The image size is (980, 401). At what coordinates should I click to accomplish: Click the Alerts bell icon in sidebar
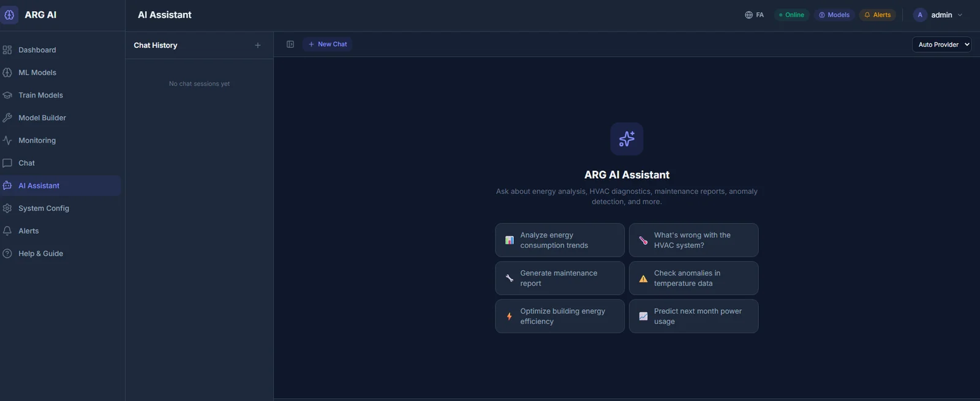pyautogui.click(x=7, y=231)
